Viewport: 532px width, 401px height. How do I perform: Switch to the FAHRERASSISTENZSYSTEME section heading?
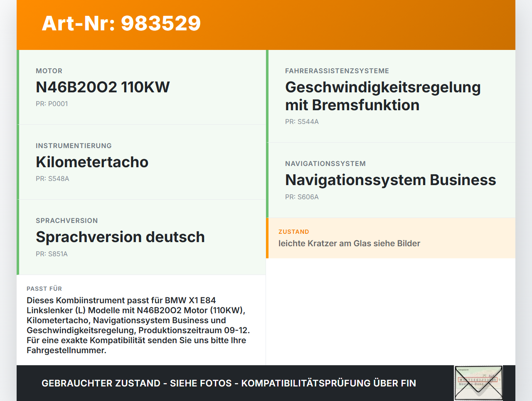coord(337,71)
